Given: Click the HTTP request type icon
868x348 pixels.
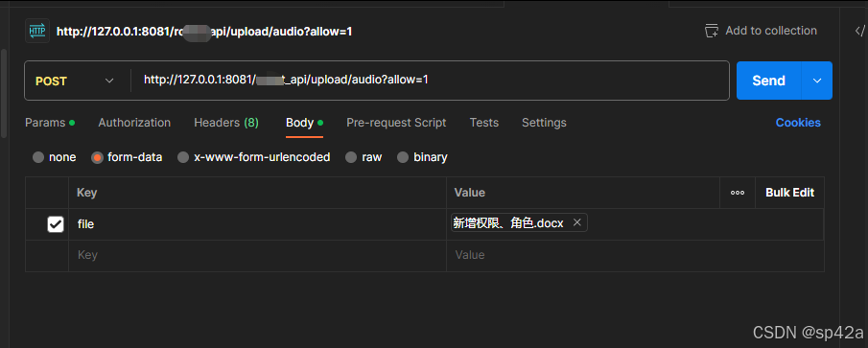Looking at the screenshot, I should click(x=37, y=31).
